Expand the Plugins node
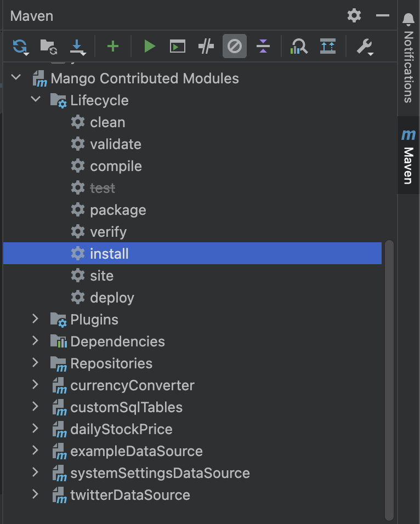This screenshot has height=524, width=420. 35,318
